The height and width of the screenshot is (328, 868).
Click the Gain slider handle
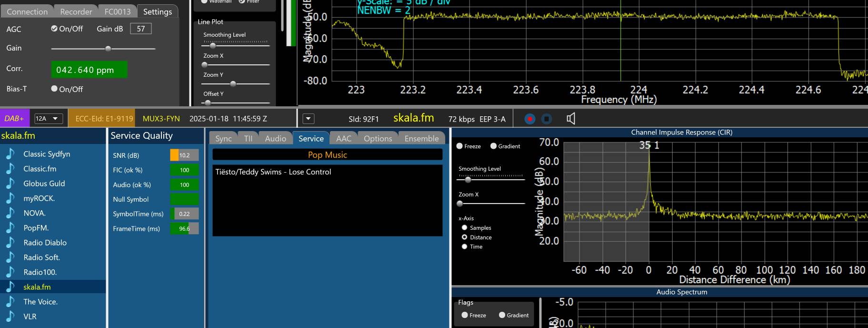coord(108,49)
